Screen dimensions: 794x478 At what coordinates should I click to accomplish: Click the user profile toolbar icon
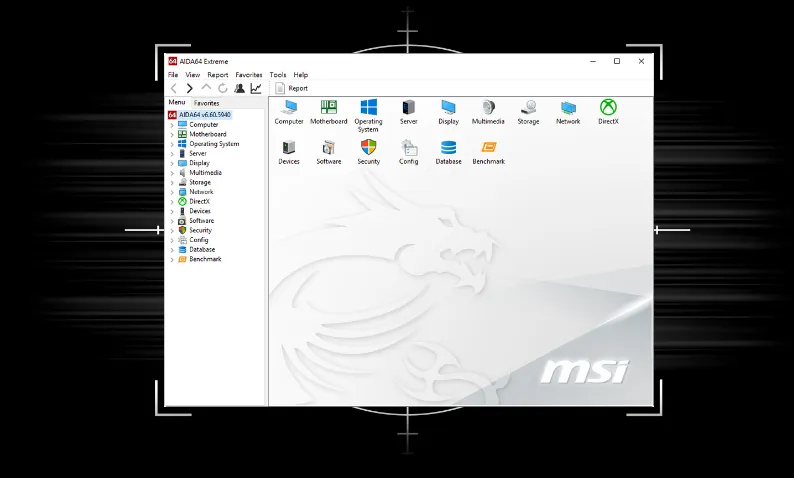point(239,88)
